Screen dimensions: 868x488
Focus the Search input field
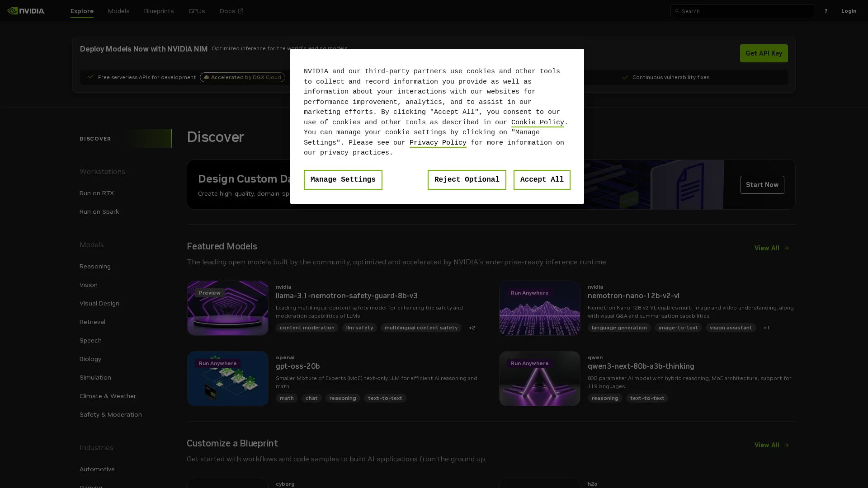[x=746, y=11]
